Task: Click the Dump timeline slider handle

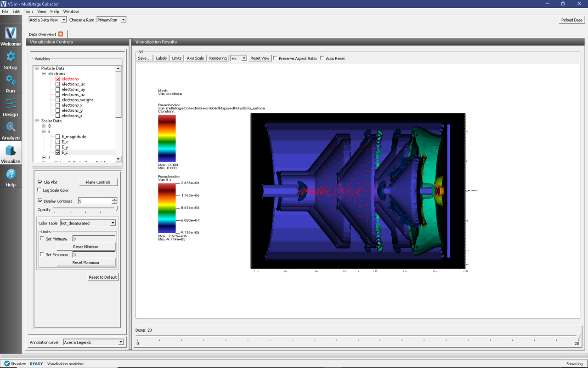Action: pos(579,337)
